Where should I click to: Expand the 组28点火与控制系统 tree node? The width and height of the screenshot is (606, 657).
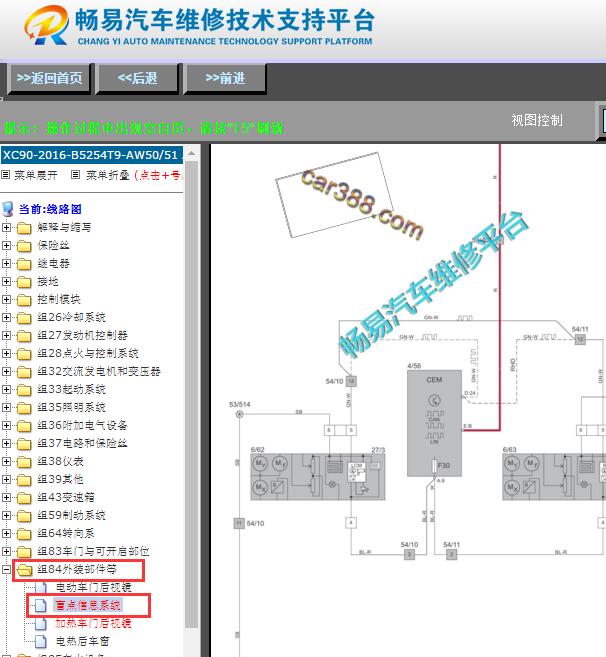6,354
